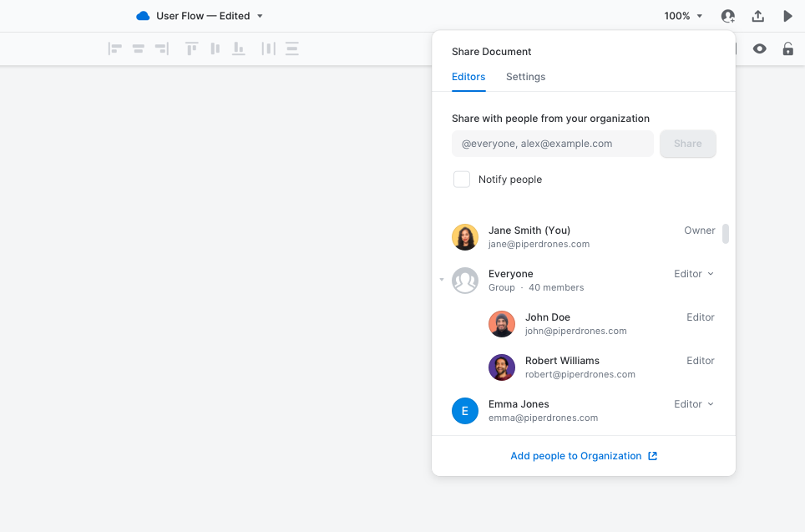Toggle visibility with the eye icon
This screenshot has width=805, height=532.
(759, 49)
